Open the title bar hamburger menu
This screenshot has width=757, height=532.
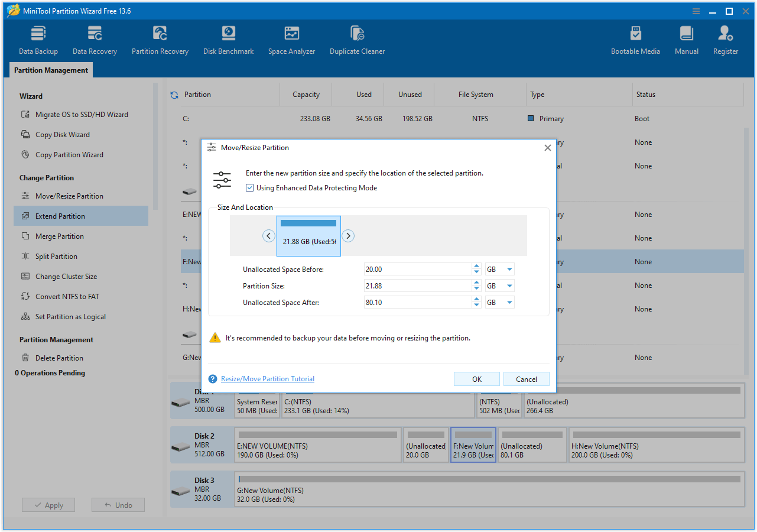[x=696, y=11]
